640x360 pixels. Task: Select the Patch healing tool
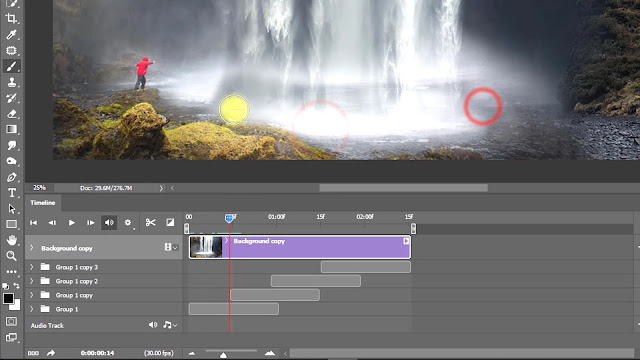click(x=11, y=50)
